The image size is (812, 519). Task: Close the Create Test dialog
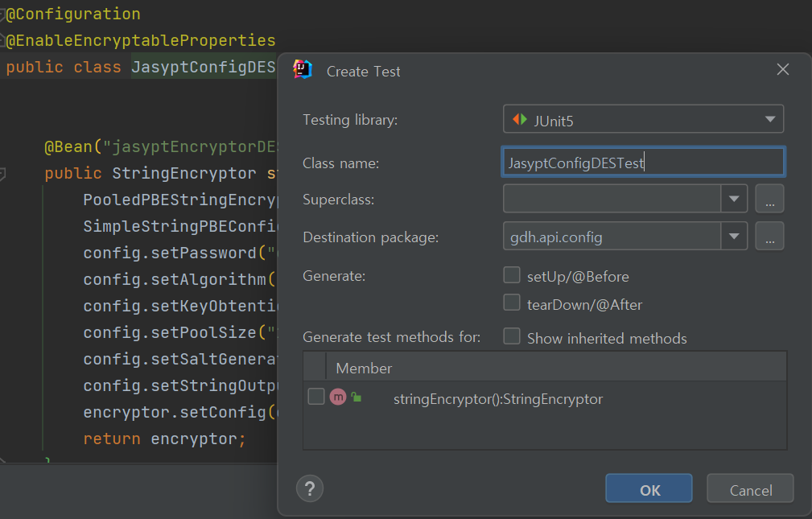click(x=782, y=70)
